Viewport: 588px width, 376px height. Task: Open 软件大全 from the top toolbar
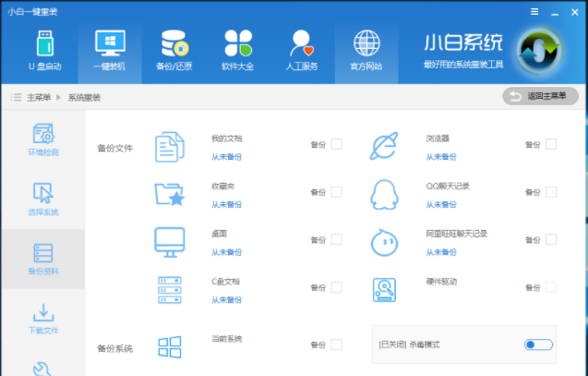237,49
